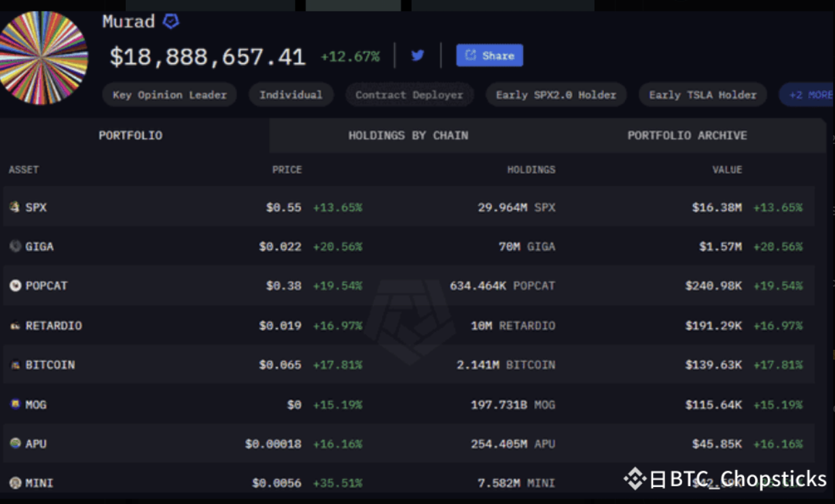Click the blue Share button
The height and width of the screenshot is (504, 835).
coord(489,56)
